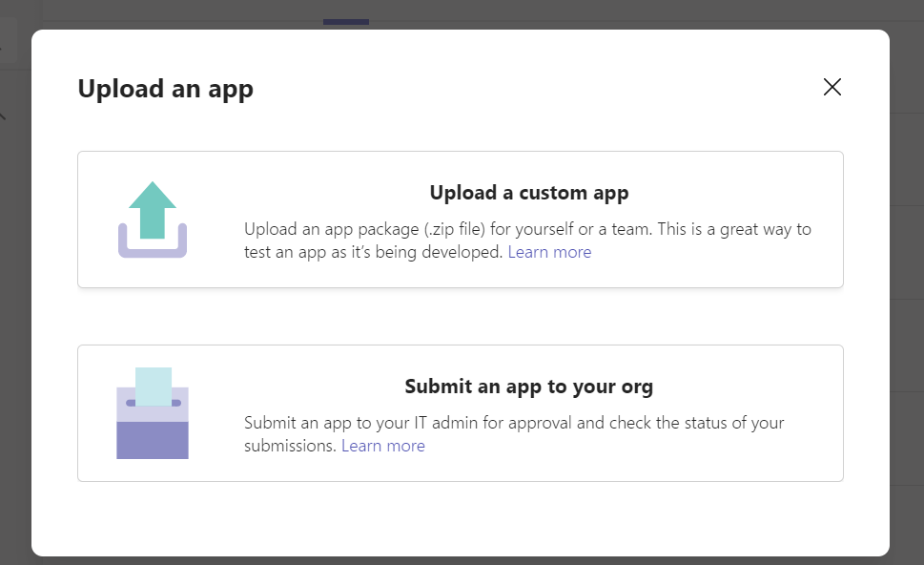
Task: Click the app package .zip file description text
Action: click(527, 241)
